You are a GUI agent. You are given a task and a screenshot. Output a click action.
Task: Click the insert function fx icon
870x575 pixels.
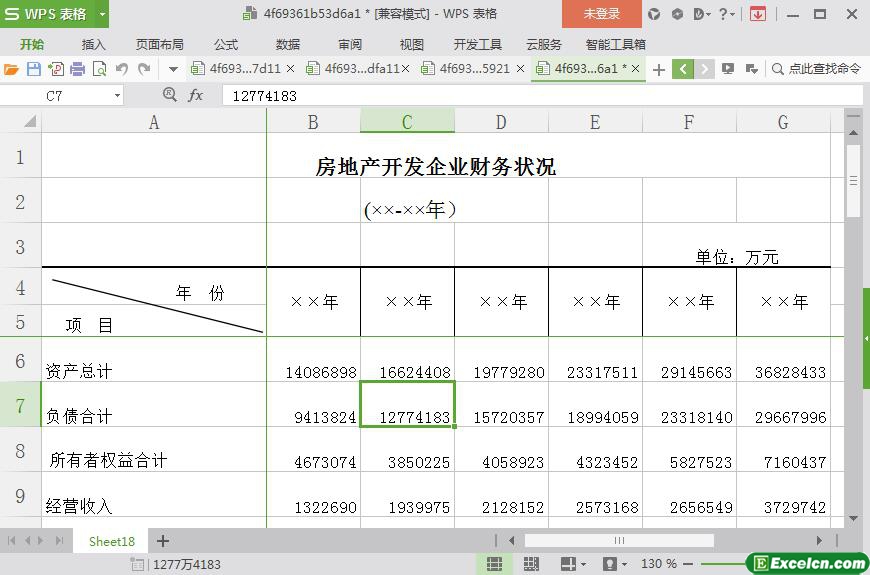click(x=196, y=95)
